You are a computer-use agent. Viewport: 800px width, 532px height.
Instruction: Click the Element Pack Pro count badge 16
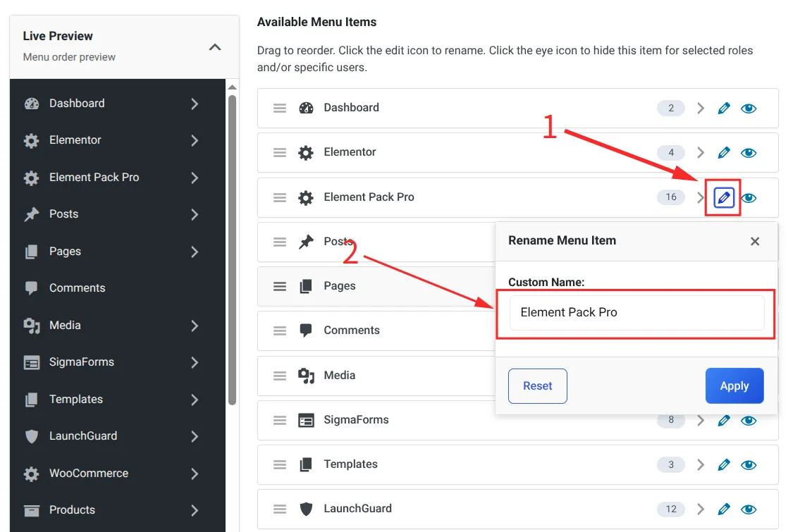click(x=671, y=197)
